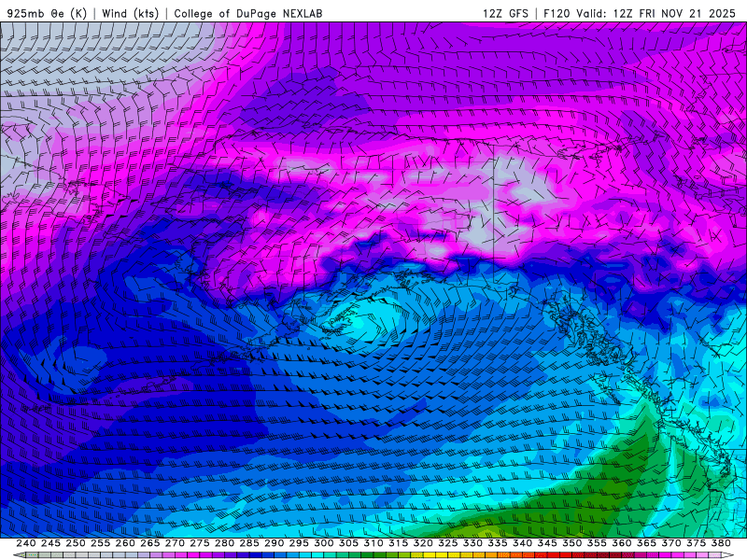Click the 245 scale label
747x560 pixels.
point(50,543)
